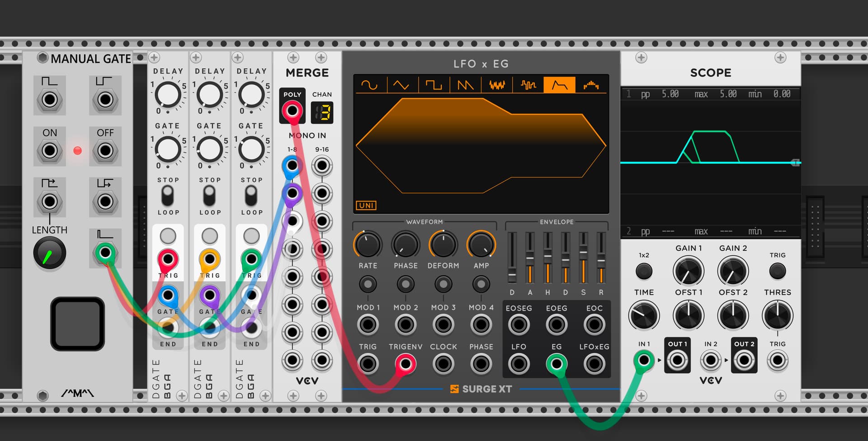The height and width of the screenshot is (441, 868).
Task: Click the MOD 1 attenuverter small knob
Action: pyautogui.click(x=368, y=284)
